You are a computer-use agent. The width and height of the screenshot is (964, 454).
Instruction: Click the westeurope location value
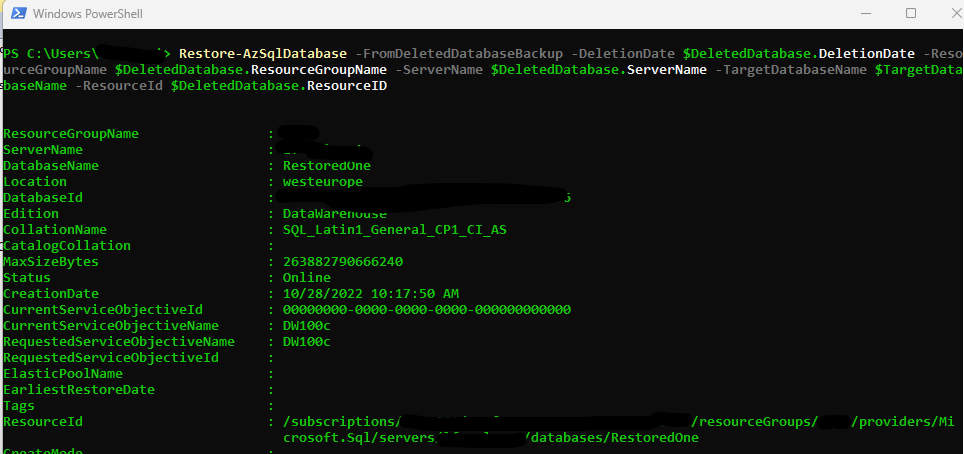[x=323, y=181]
